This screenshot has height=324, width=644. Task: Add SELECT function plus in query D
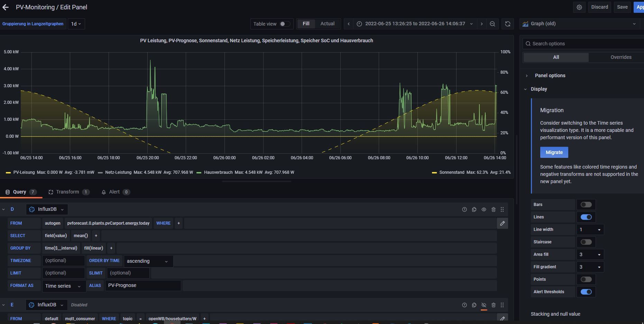96,236
